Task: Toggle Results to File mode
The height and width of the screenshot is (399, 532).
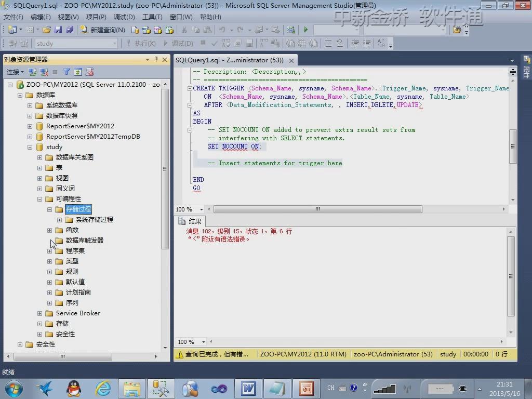Action: tap(313, 43)
